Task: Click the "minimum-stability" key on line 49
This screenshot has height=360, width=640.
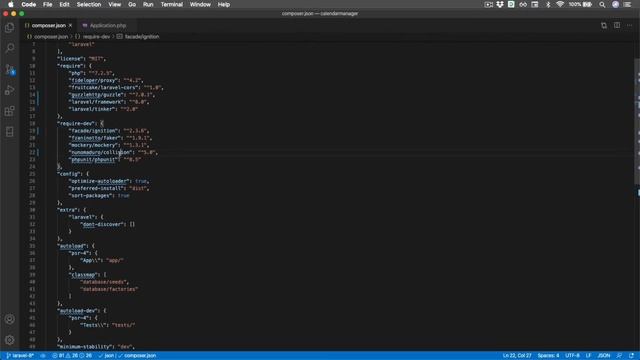Action: 84,347
